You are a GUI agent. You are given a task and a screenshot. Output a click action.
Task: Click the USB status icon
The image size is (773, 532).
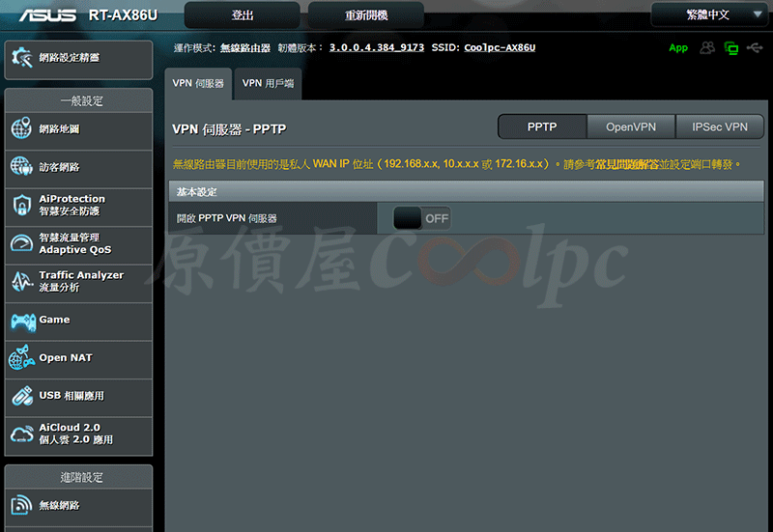(x=755, y=47)
